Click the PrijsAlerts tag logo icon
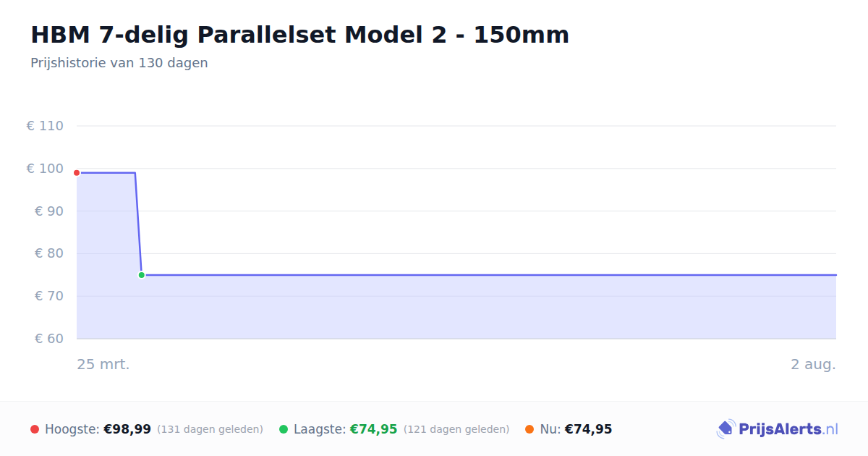 726,429
